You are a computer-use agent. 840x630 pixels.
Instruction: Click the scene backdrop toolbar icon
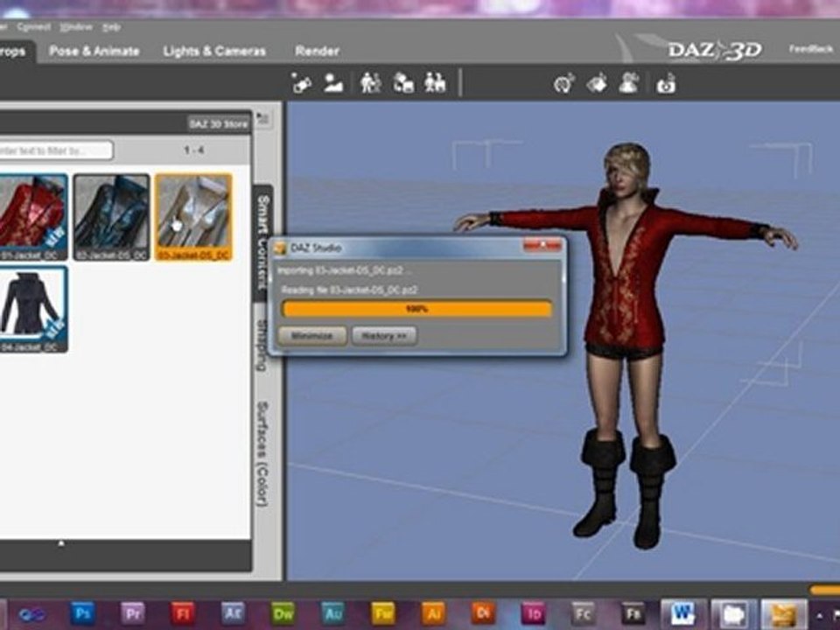coord(333,84)
